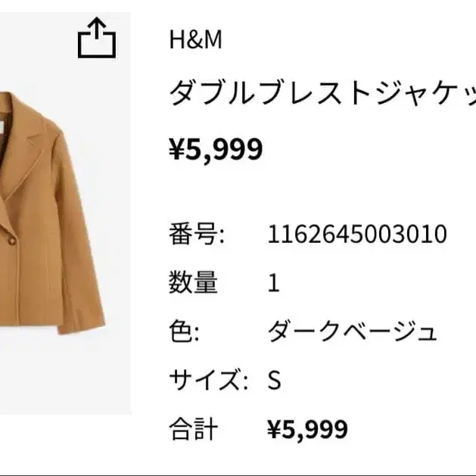Select the product number 1162645003010

(x=357, y=234)
